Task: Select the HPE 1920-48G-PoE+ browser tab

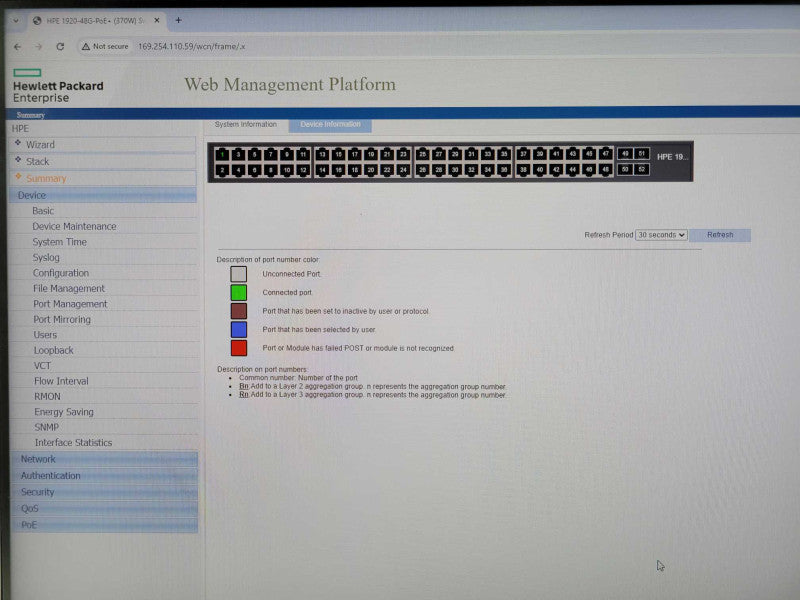Action: 95,20
